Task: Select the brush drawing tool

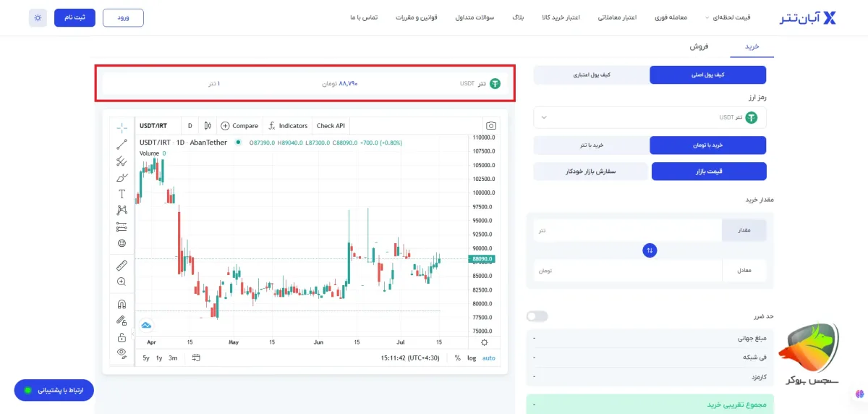Action: (x=122, y=177)
